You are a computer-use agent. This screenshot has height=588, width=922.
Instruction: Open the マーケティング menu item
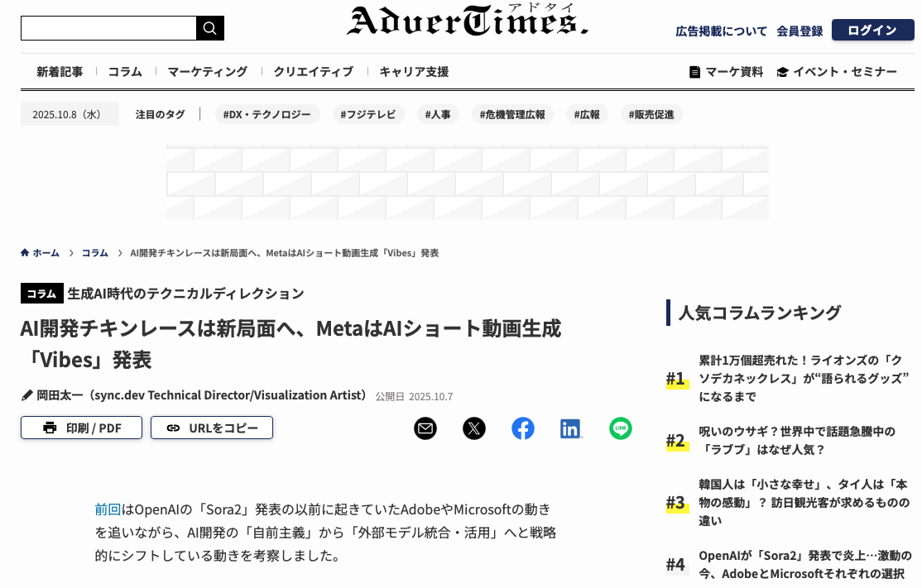[207, 72]
